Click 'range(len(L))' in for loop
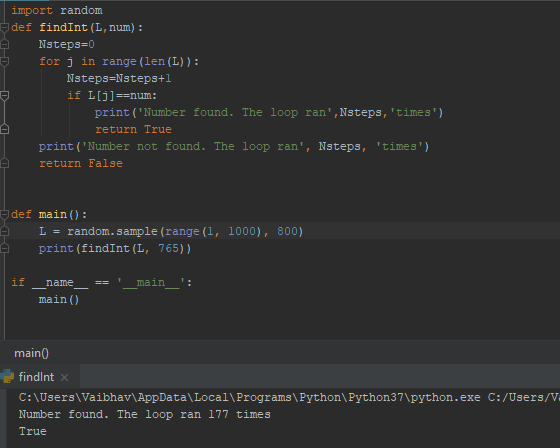This screenshot has height=448, width=560. tap(148, 61)
